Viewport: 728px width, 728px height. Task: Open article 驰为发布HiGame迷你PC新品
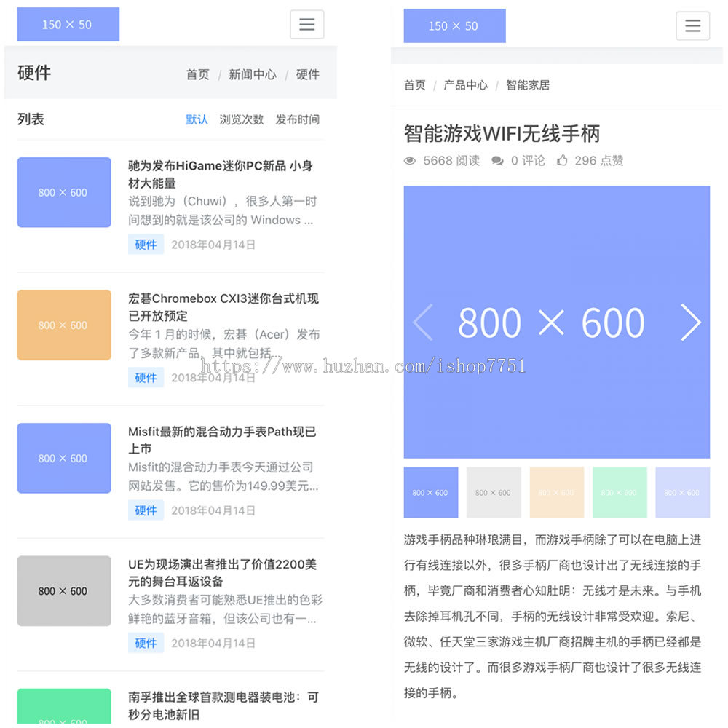(x=221, y=174)
